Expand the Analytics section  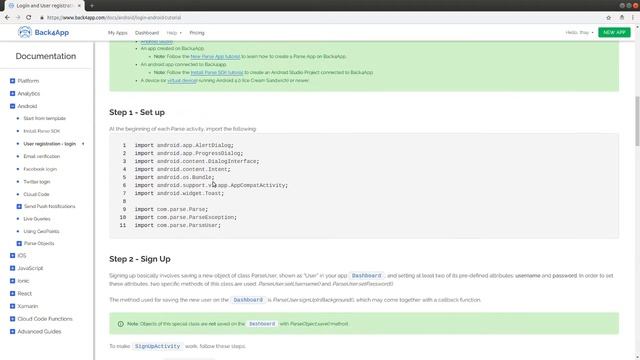click(13, 93)
